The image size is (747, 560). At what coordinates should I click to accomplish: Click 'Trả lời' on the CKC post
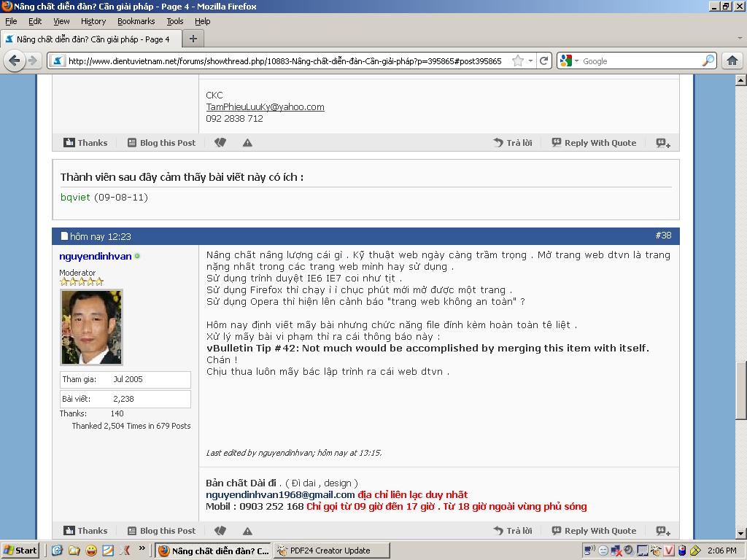click(513, 143)
